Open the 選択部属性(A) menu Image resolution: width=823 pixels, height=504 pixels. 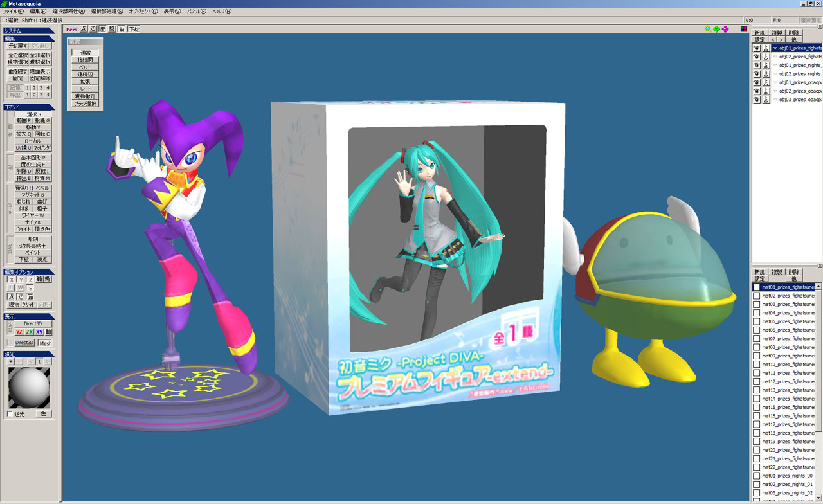pyautogui.click(x=69, y=12)
